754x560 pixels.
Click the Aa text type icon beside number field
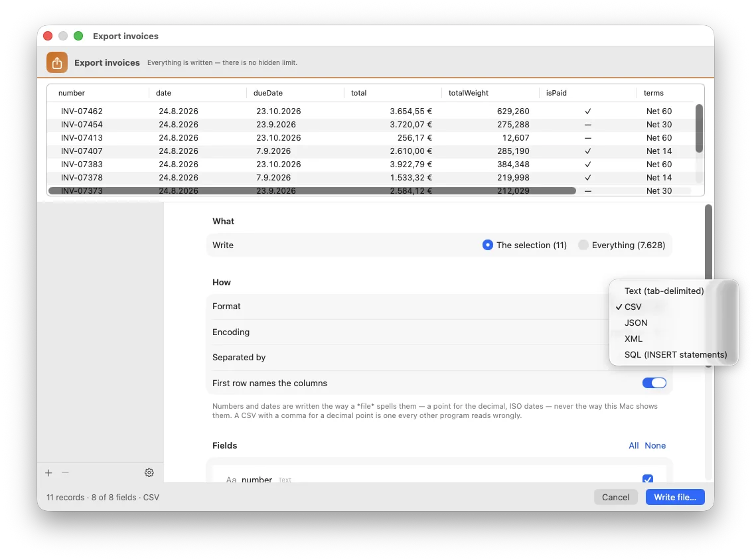pyautogui.click(x=231, y=480)
